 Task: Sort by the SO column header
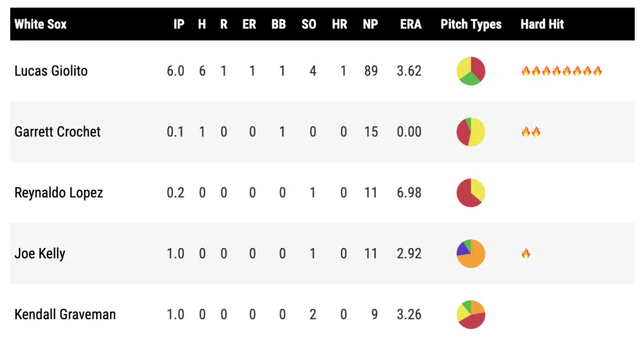pos(309,24)
